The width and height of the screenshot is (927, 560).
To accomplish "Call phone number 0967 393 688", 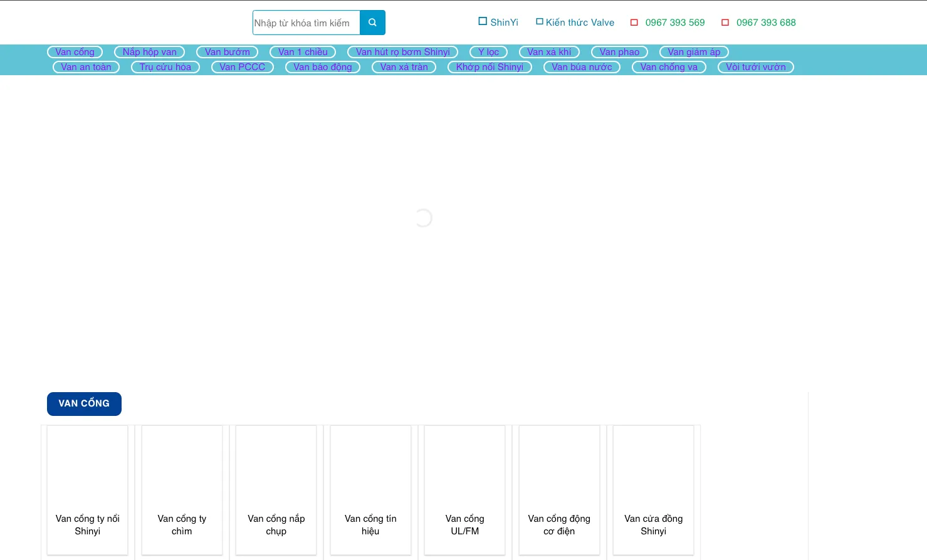I will tap(765, 23).
